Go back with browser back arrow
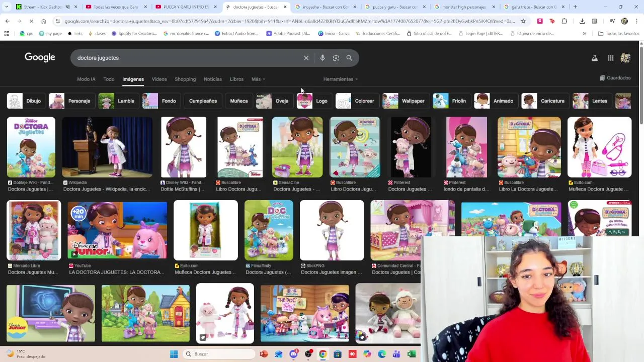The width and height of the screenshot is (644, 362). pyautogui.click(x=7, y=21)
